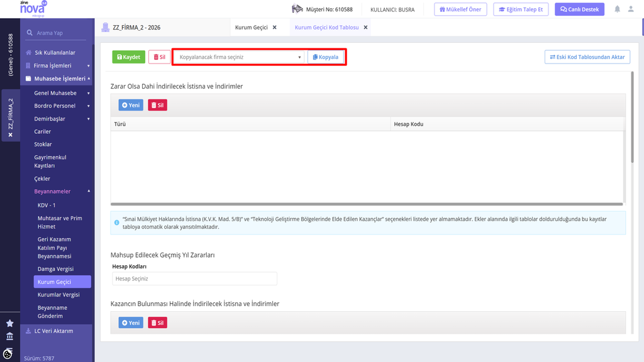The image size is (644, 362).
Task: Add new row under Zarar Olsa Dahi section
Action: 131,105
